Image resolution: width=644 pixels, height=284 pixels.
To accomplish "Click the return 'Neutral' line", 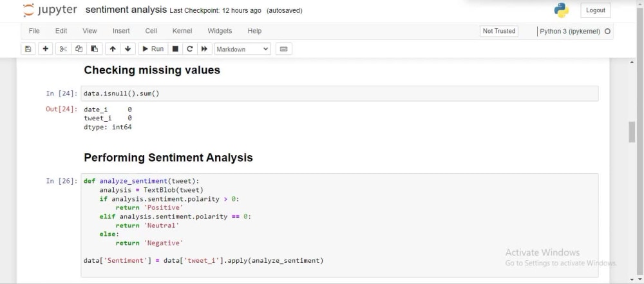I will pos(147,225).
